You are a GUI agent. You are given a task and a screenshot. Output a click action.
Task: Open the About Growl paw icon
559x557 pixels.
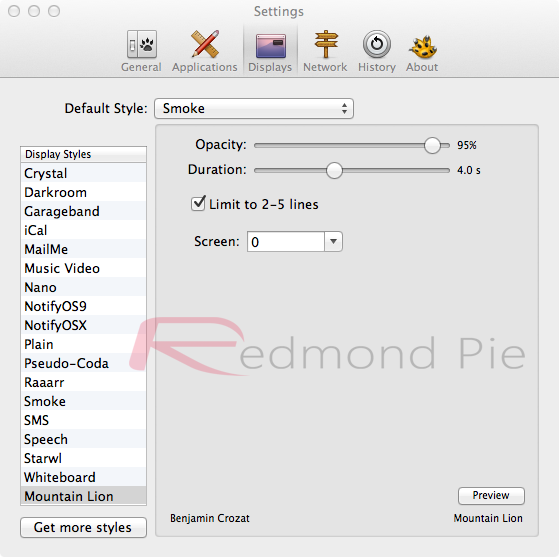coord(422,46)
